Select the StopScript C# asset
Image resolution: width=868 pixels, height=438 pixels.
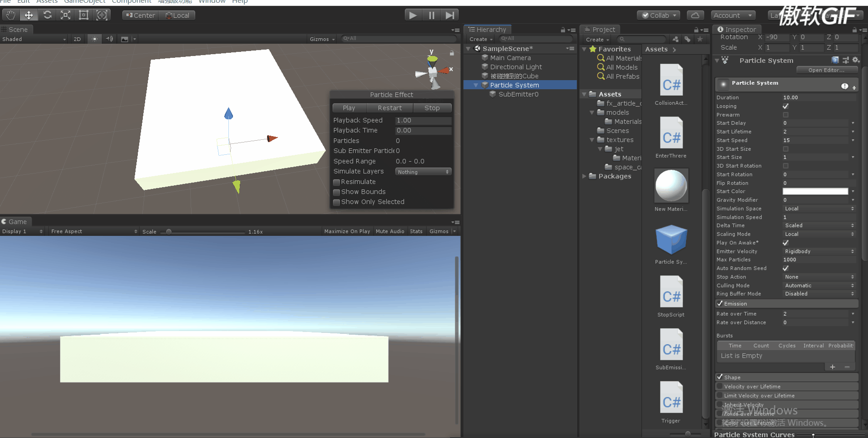(671, 296)
